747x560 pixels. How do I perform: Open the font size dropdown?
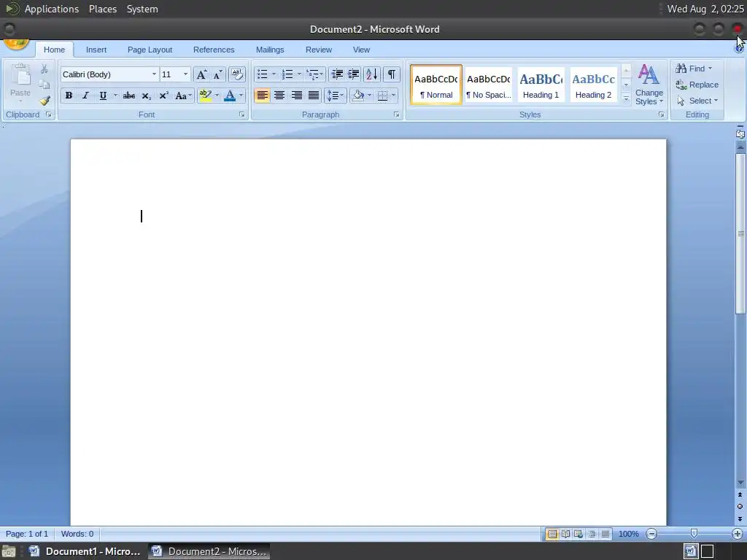click(185, 74)
